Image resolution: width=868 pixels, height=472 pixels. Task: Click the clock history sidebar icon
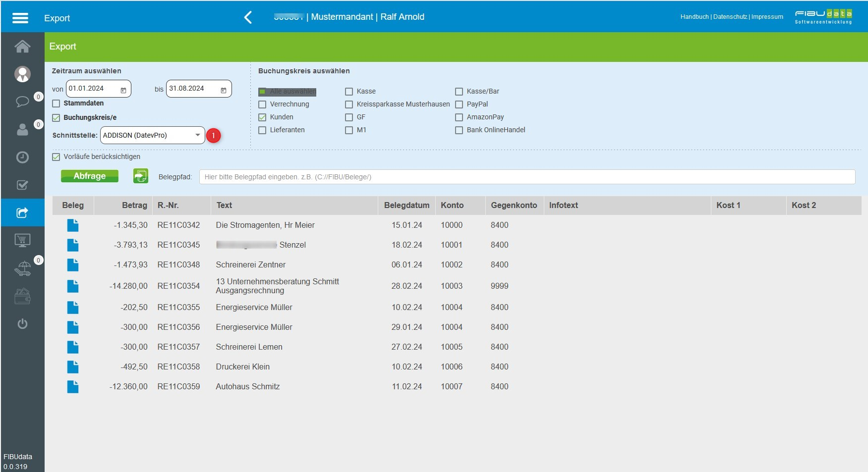pyautogui.click(x=22, y=157)
